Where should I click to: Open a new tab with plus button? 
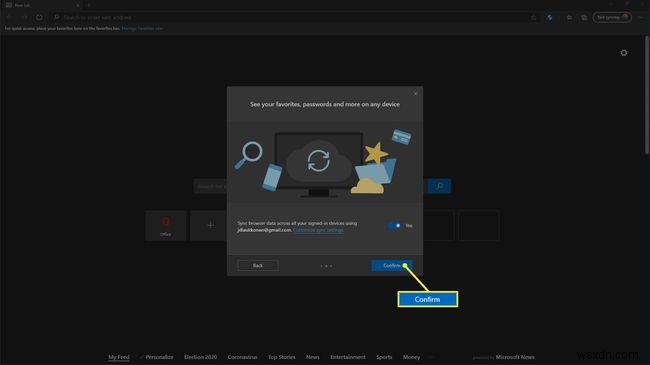tap(89, 5)
